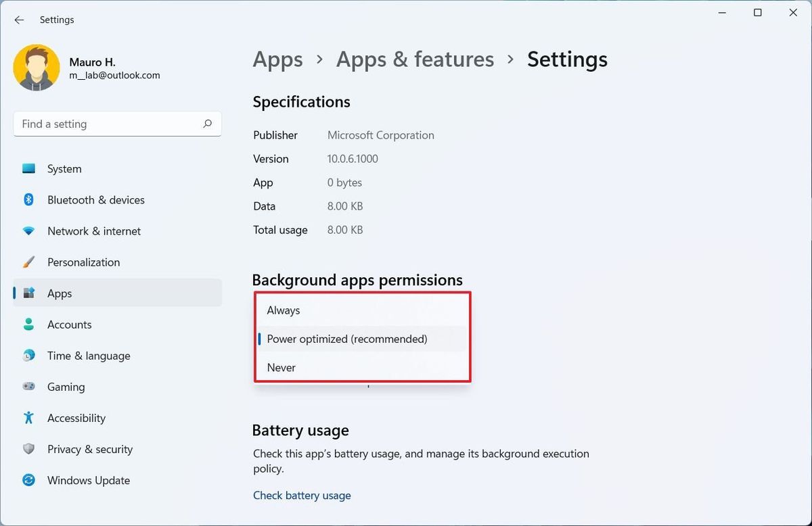Open Time & language settings
This screenshot has width=812, height=526.
(28, 356)
